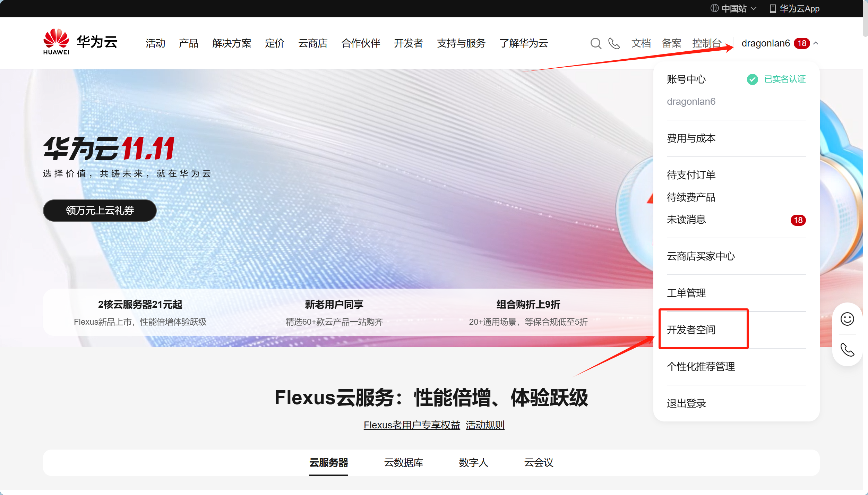Click the floating phone contact icon

[x=847, y=350]
